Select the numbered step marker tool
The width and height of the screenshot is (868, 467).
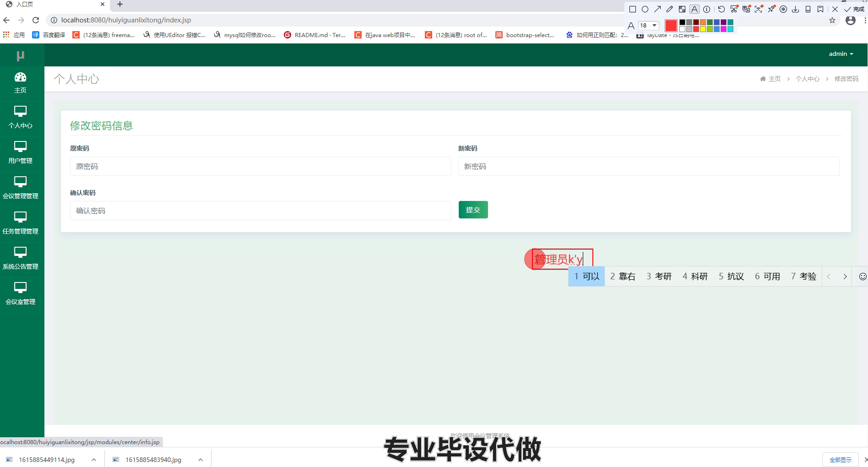pyautogui.click(x=707, y=9)
